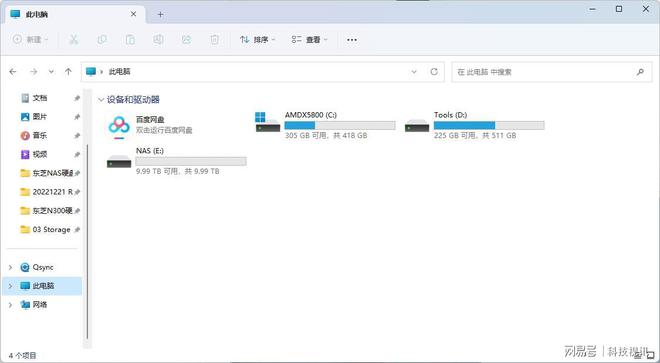Select the AMDX5800 (C:) drive icon

(x=268, y=122)
